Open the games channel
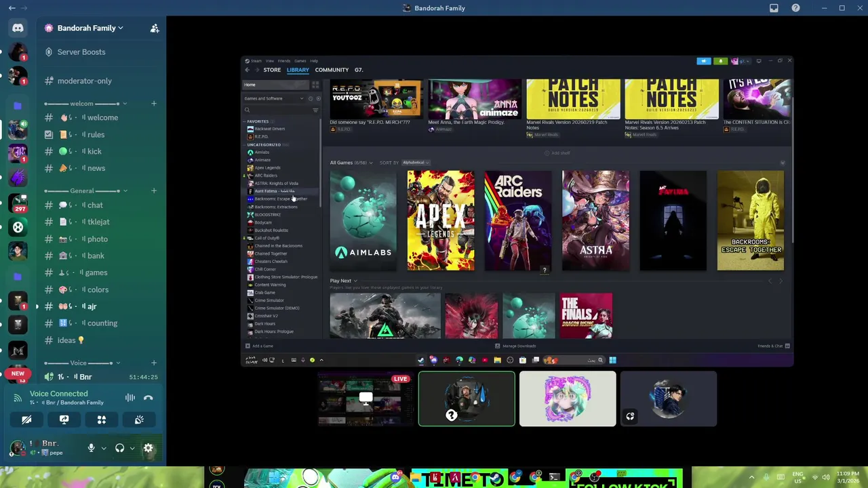The width and height of the screenshot is (868, 488). tap(100, 272)
